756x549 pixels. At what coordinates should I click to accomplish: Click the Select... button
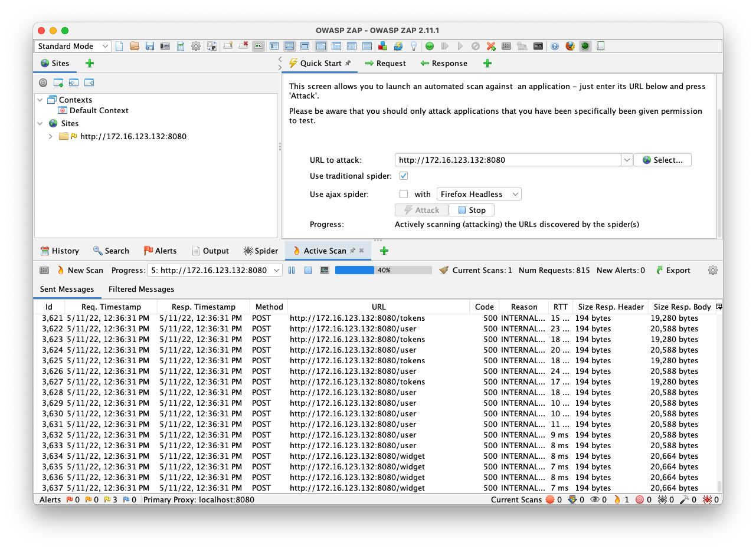(662, 160)
